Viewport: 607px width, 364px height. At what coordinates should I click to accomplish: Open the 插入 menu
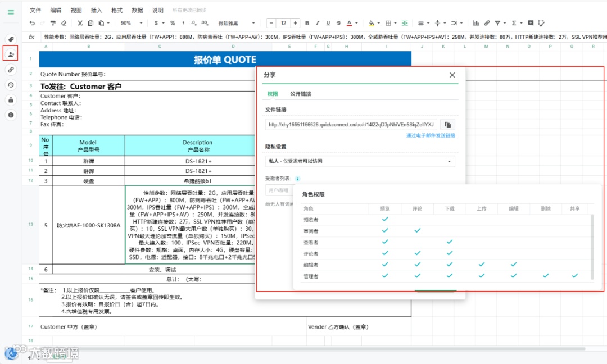click(97, 10)
